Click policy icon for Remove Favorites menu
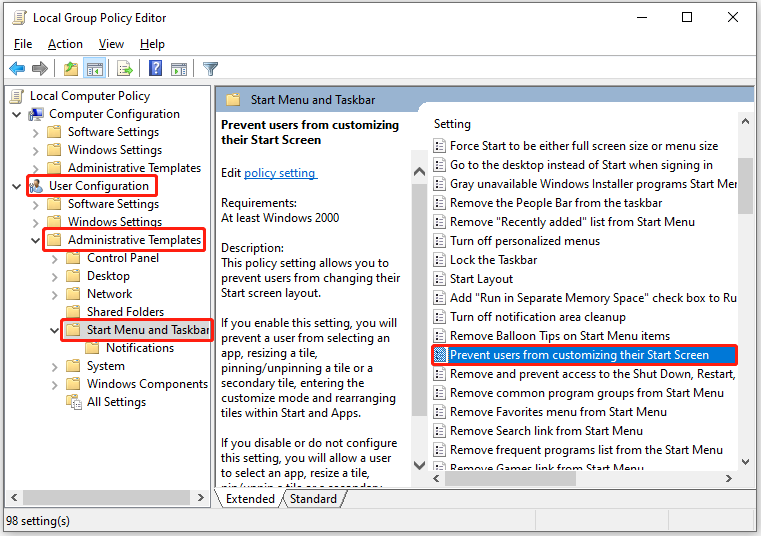 click(439, 412)
